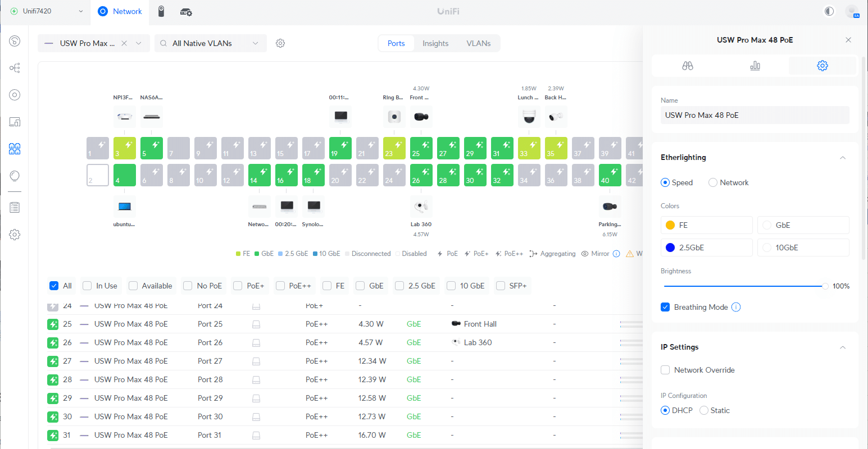
Task: Check the 10 GbE filter
Action: point(451,286)
